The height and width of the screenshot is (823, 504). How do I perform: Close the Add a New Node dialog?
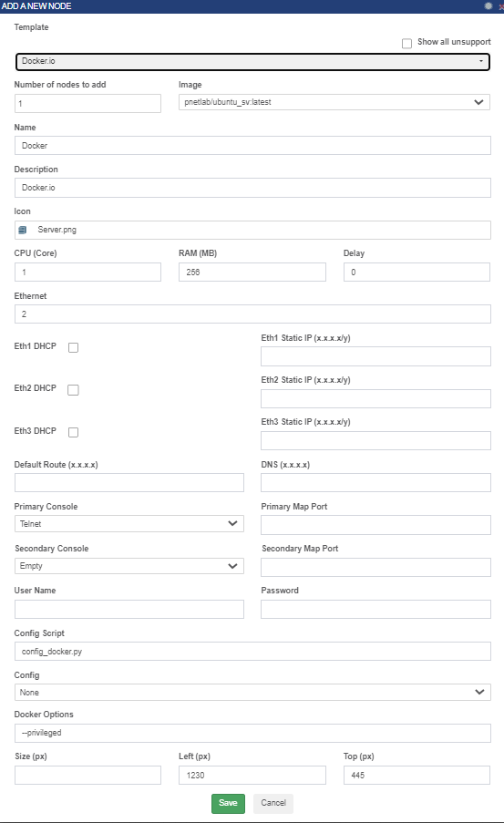click(x=501, y=6)
